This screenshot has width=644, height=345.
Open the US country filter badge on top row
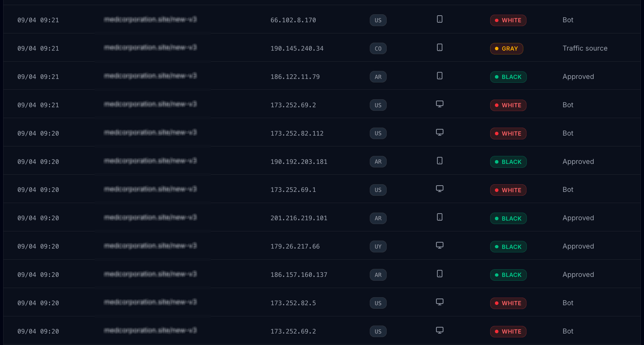coord(378,20)
